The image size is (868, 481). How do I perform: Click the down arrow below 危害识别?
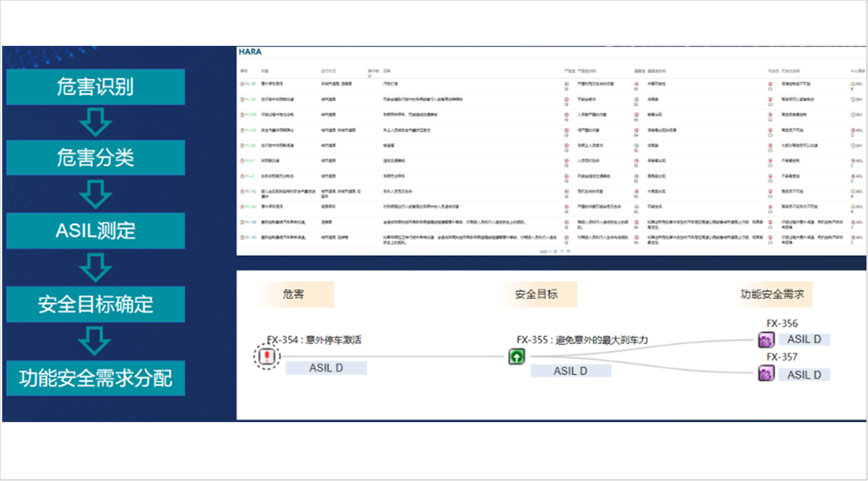(x=96, y=122)
